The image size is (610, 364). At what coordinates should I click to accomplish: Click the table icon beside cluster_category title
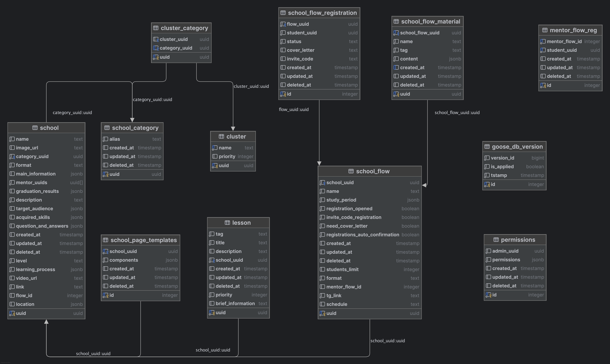tap(156, 28)
